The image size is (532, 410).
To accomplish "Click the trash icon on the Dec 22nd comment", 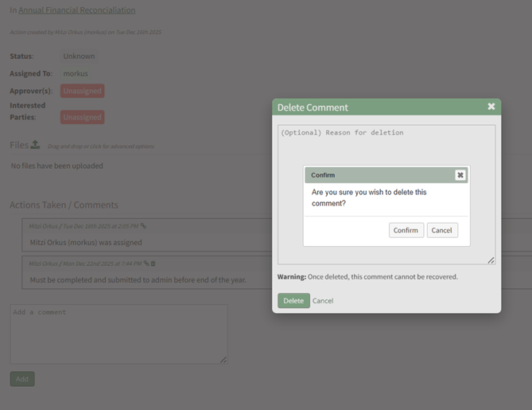I will 153,264.
